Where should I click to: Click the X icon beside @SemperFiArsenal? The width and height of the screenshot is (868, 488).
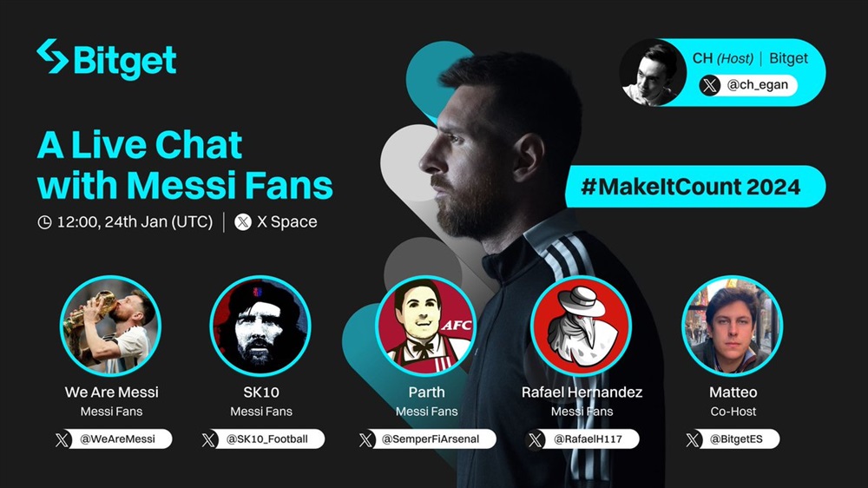(x=366, y=440)
